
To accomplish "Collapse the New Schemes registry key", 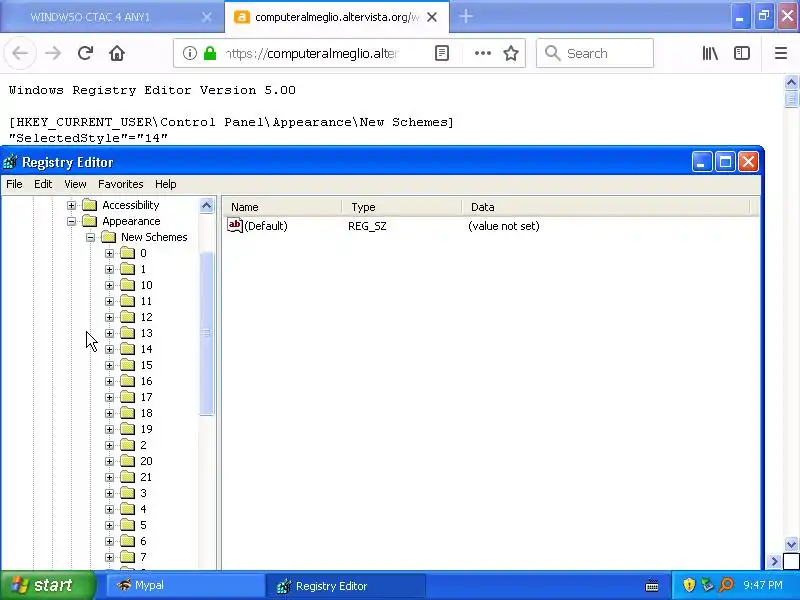I will point(90,237).
